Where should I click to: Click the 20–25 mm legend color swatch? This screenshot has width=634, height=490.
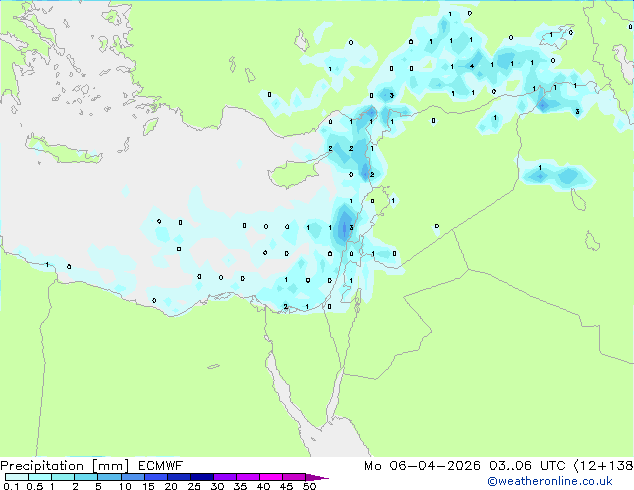(179, 477)
